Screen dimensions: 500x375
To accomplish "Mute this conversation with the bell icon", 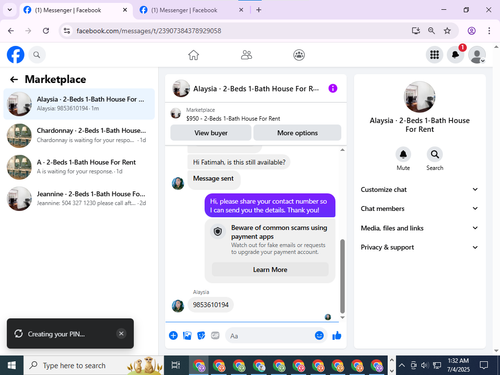I will (x=403, y=154).
